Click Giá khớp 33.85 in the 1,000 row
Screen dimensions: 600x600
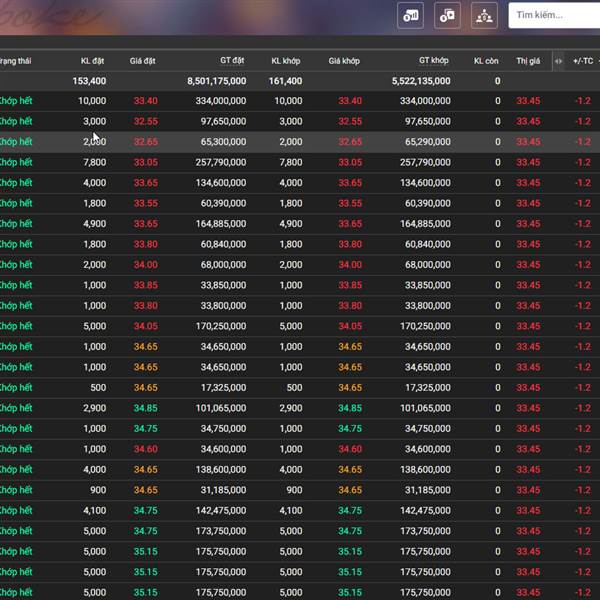tap(350, 285)
